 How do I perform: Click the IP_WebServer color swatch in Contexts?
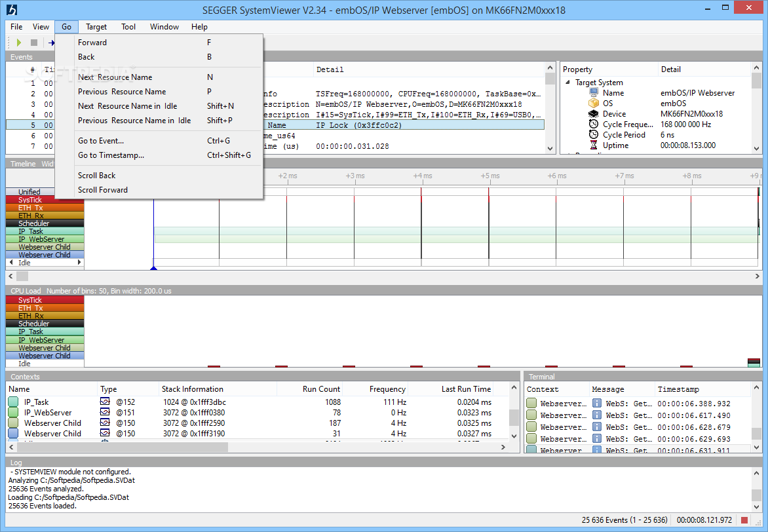coord(13,413)
